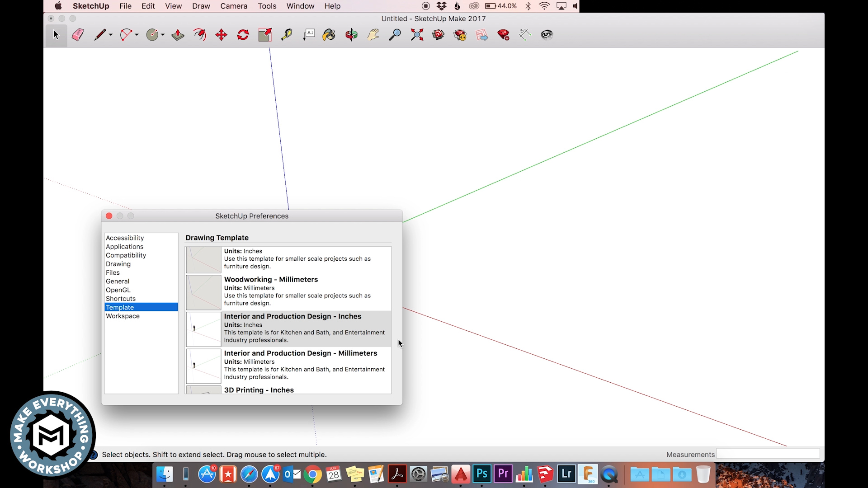This screenshot has height=488, width=868.
Task: Select the Move tool
Action: click(x=221, y=35)
